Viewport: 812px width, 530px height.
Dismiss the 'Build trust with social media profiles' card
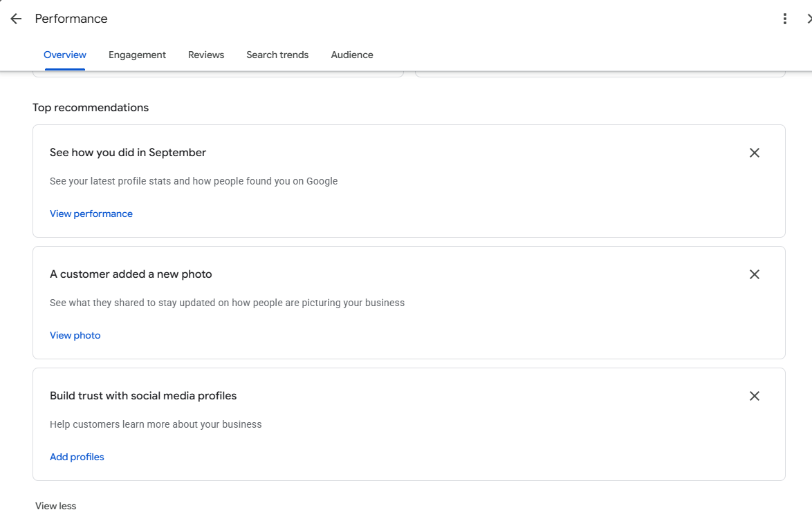[x=755, y=396]
